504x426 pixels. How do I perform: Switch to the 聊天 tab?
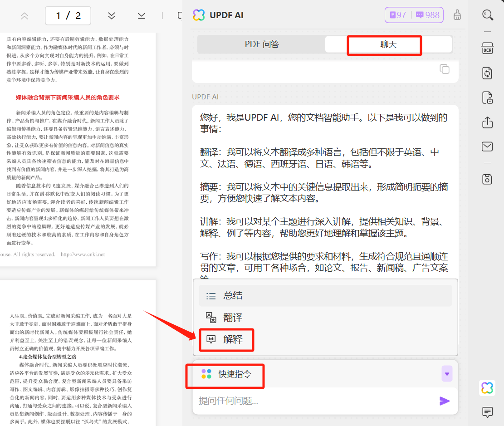coord(388,44)
